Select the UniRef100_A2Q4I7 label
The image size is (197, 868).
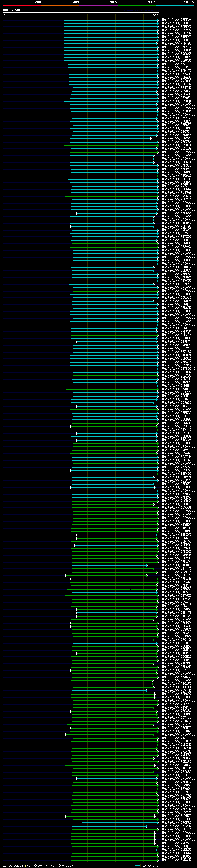176,47
